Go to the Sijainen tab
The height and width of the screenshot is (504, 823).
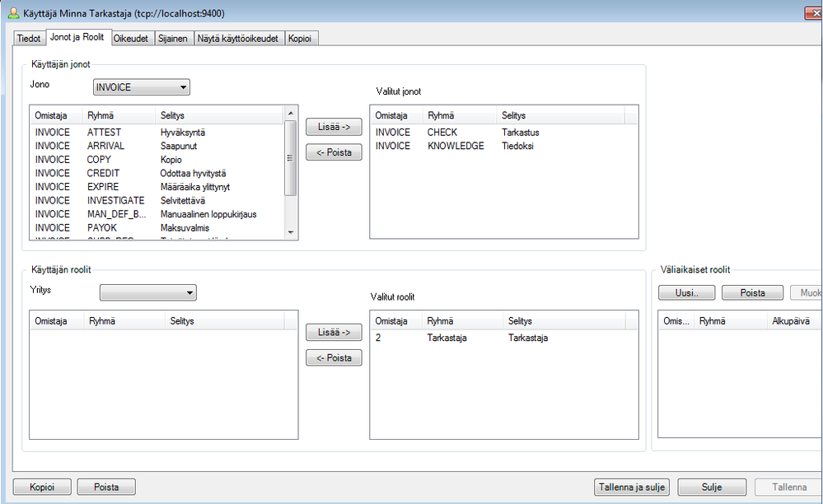click(173, 38)
